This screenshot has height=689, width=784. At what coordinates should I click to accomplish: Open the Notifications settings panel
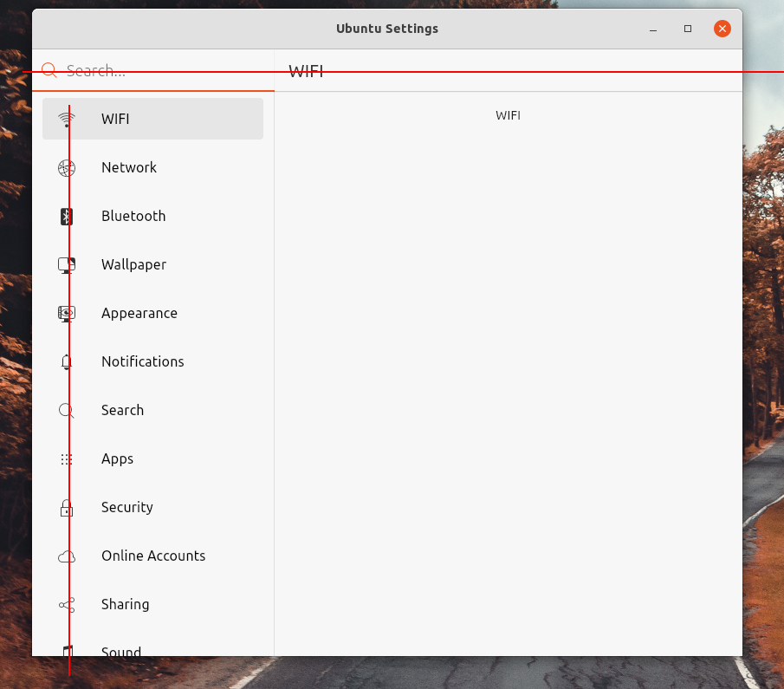pyautogui.click(x=142, y=361)
